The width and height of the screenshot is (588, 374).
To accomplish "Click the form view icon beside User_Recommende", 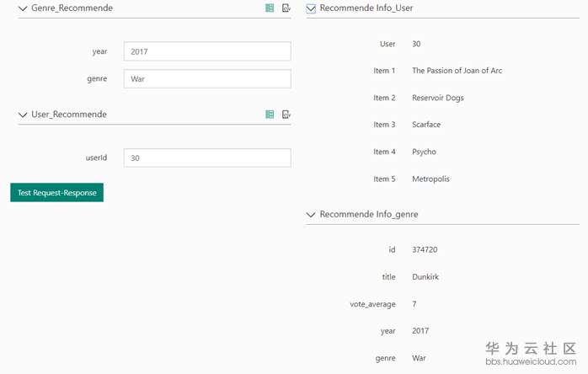I will (270, 115).
